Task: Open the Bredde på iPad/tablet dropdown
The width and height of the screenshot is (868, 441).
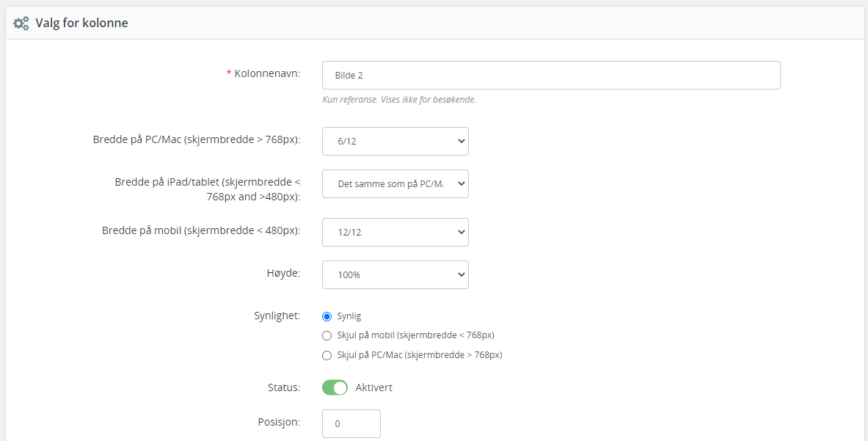Action: point(395,183)
